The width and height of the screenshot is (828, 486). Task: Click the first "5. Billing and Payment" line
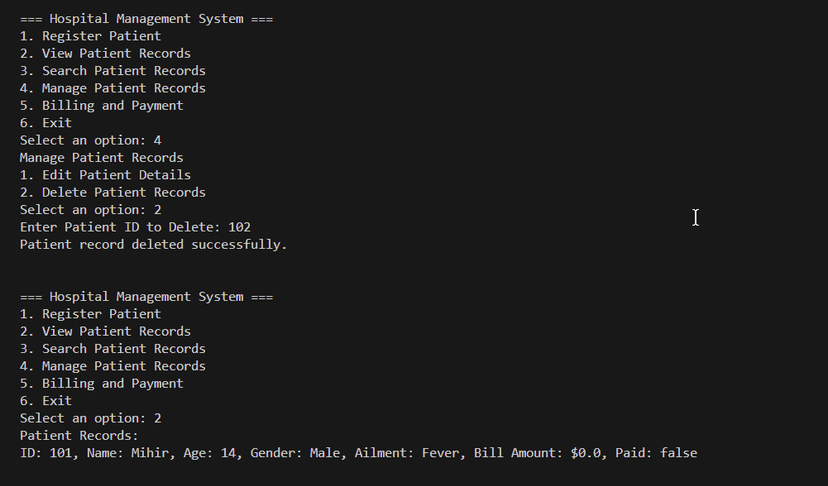[x=101, y=106]
